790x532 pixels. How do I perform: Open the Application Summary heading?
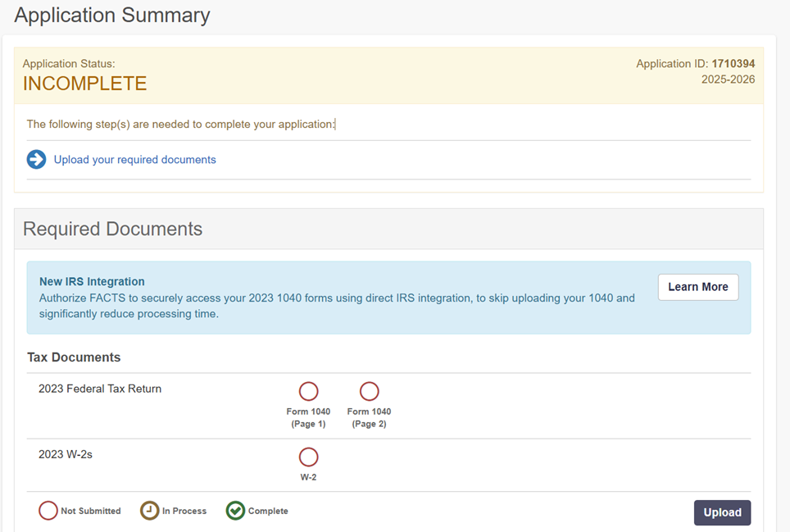coord(111,15)
